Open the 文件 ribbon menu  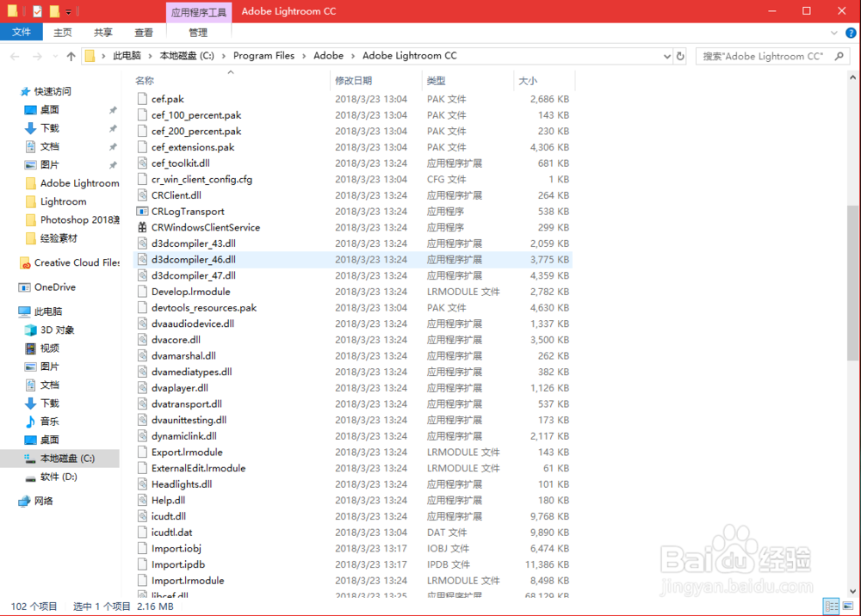tap(22, 33)
